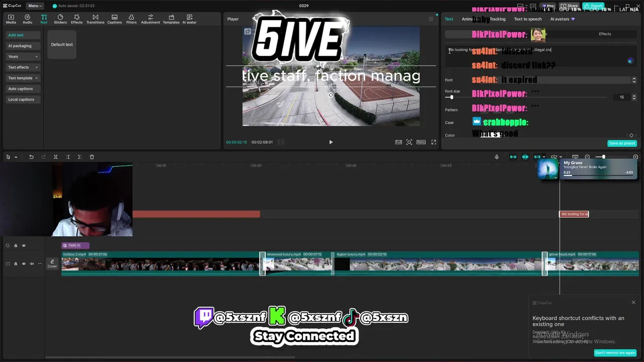Screen dimensions: 644x362
Task: Open main video track more options
Action: click(39, 263)
